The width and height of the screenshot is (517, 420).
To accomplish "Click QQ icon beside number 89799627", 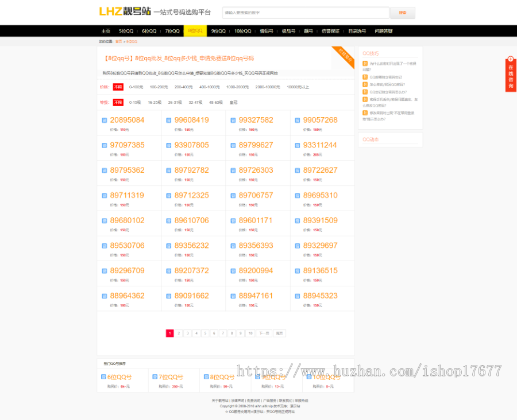I will pos(233,145).
